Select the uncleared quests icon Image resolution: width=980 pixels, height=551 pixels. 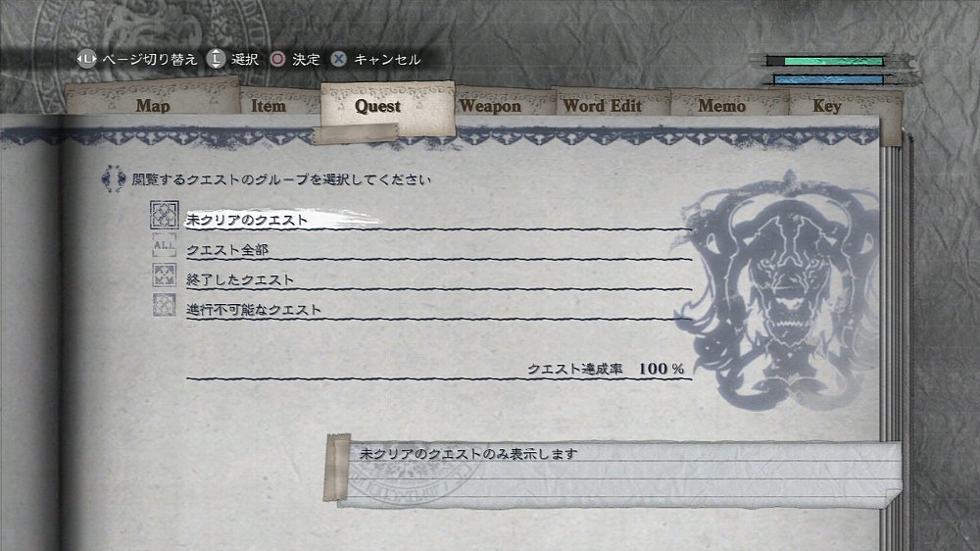tap(165, 215)
